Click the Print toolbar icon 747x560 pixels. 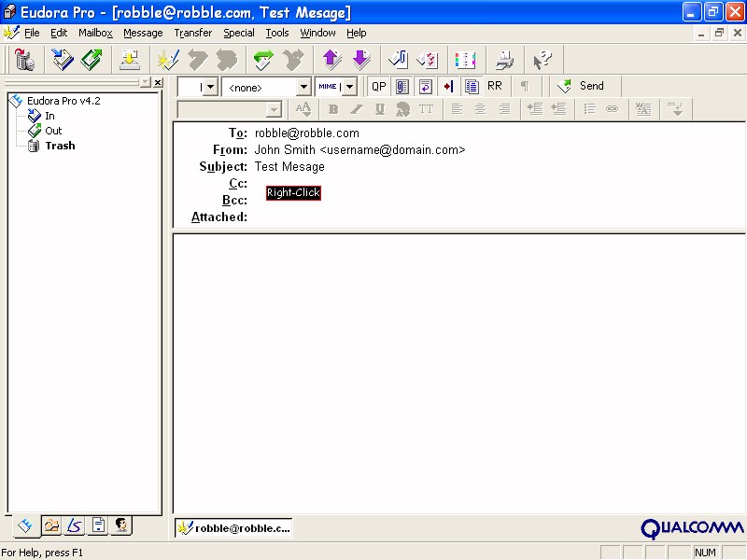pyautogui.click(x=504, y=60)
